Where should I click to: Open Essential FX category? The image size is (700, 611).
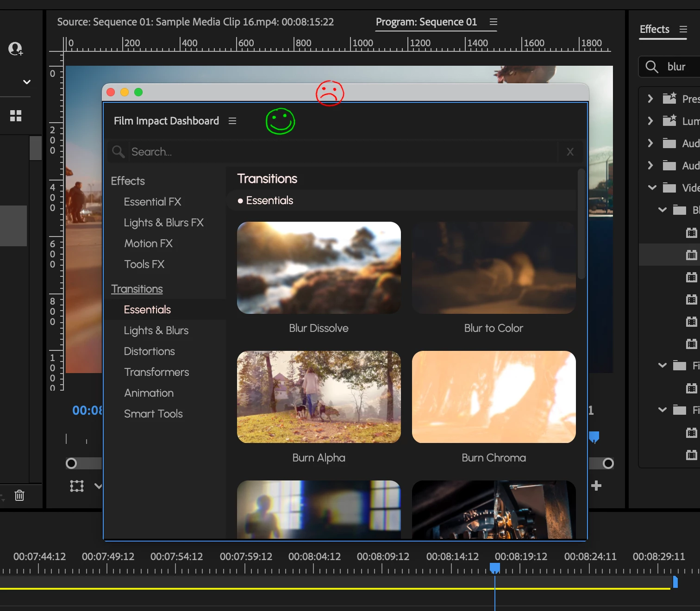(x=152, y=202)
